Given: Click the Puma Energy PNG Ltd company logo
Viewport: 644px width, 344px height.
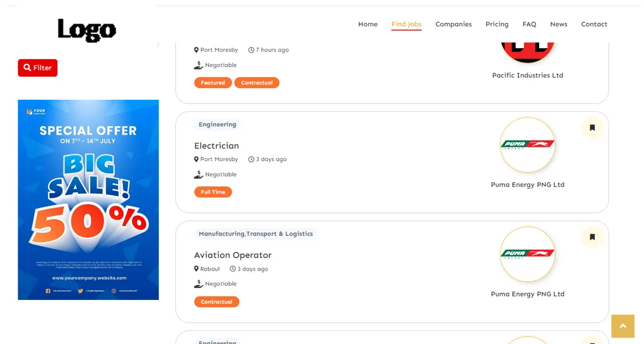Looking at the screenshot, I should (x=527, y=145).
